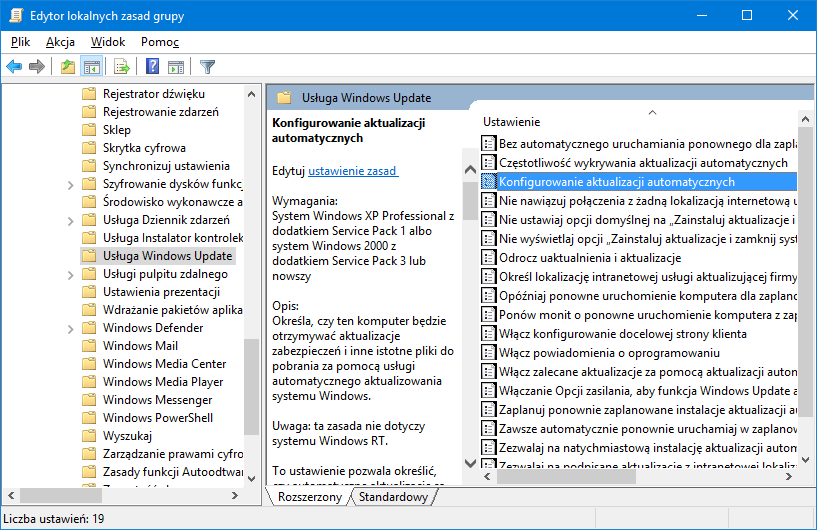Click the policy icon beside Bez automatycznego uruchamiania ponownego

pyautogui.click(x=488, y=143)
